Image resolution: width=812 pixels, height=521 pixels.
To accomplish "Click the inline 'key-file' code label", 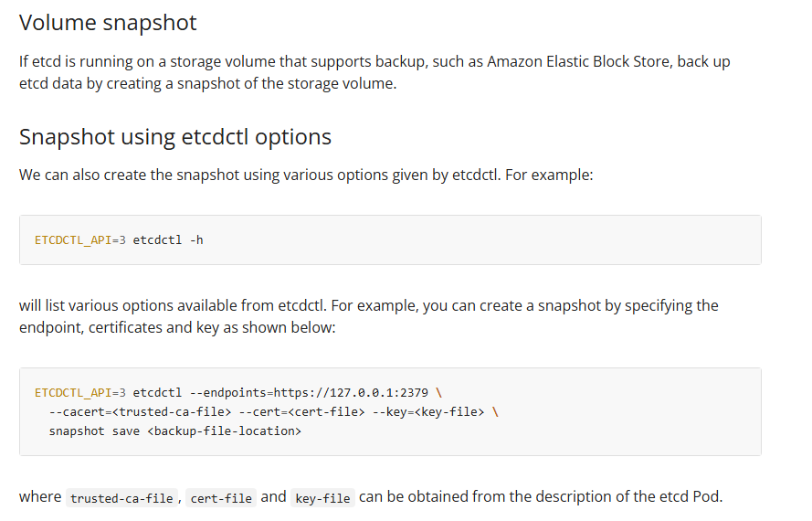I will click(x=322, y=498).
